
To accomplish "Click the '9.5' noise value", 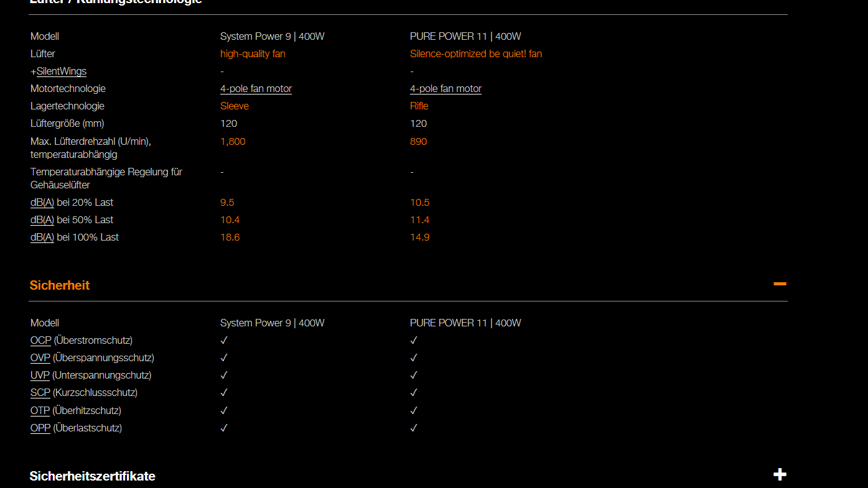I will [x=227, y=203].
